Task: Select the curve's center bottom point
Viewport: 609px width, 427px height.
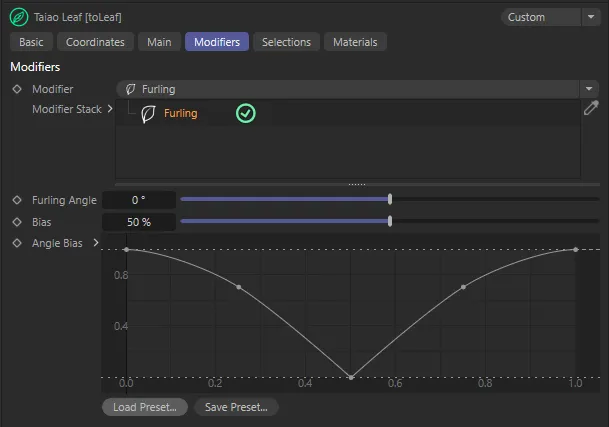Action: [x=351, y=377]
